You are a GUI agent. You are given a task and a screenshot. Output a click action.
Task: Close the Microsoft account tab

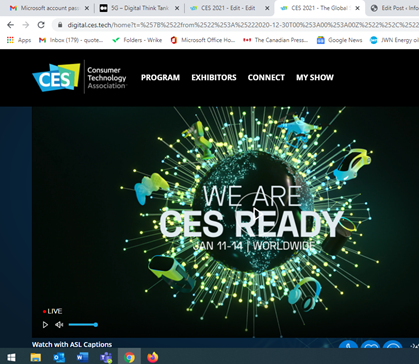point(87,8)
